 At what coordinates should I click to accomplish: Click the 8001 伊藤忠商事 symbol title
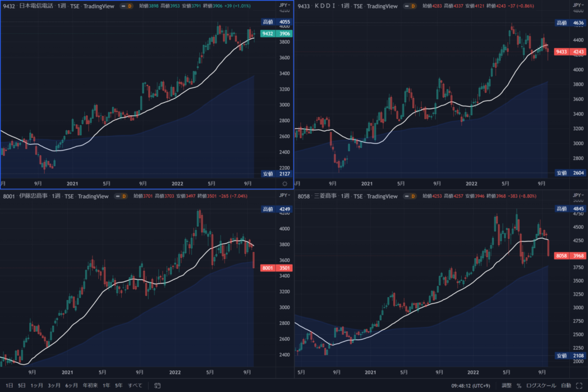(x=25, y=196)
